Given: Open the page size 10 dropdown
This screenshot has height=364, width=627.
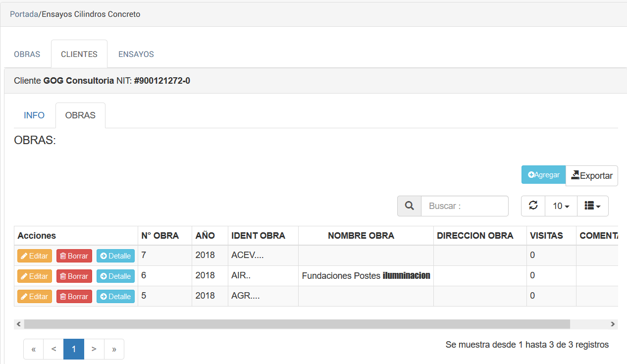Looking at the screenshot, I should [x=561, y=206].
